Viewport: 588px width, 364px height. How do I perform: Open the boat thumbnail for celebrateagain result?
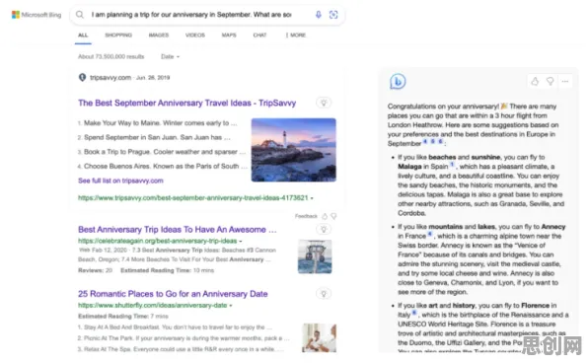(315, 256)
